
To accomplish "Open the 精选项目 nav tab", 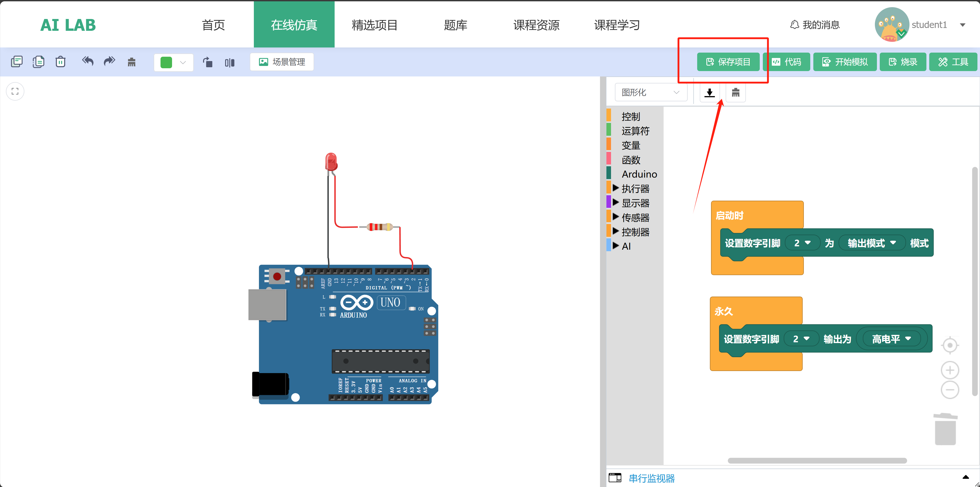I will click(374, 25).
